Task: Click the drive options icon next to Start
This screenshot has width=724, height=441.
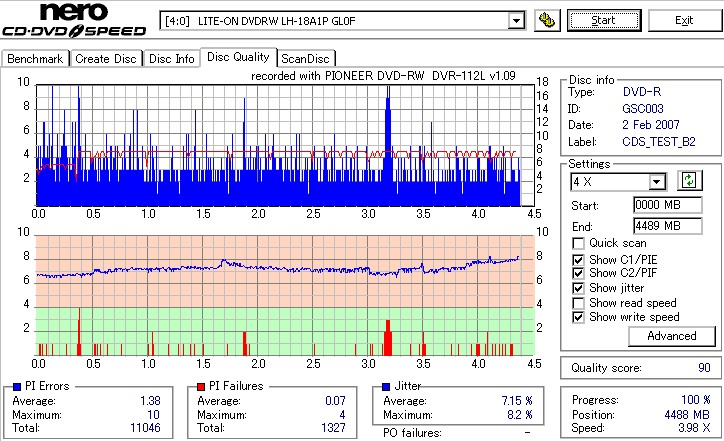Action: (547, 21)
